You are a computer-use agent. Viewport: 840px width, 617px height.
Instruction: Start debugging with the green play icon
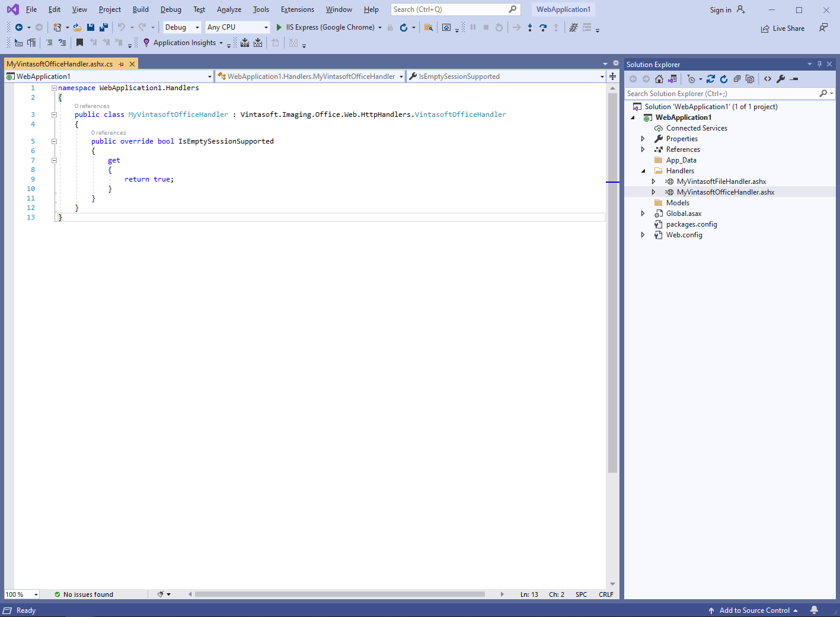coord(279,27)
